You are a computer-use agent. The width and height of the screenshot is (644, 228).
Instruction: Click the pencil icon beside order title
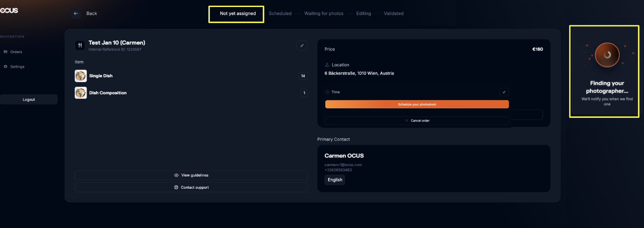point(302,45)
